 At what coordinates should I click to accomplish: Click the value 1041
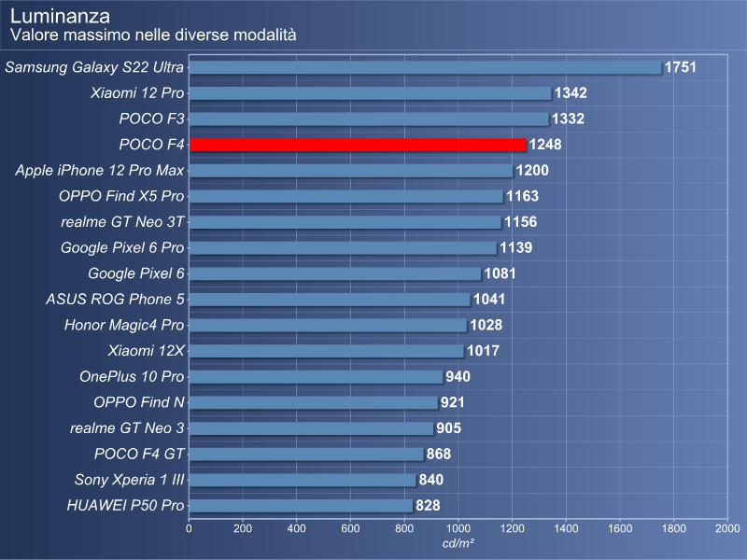pos(489,299)
